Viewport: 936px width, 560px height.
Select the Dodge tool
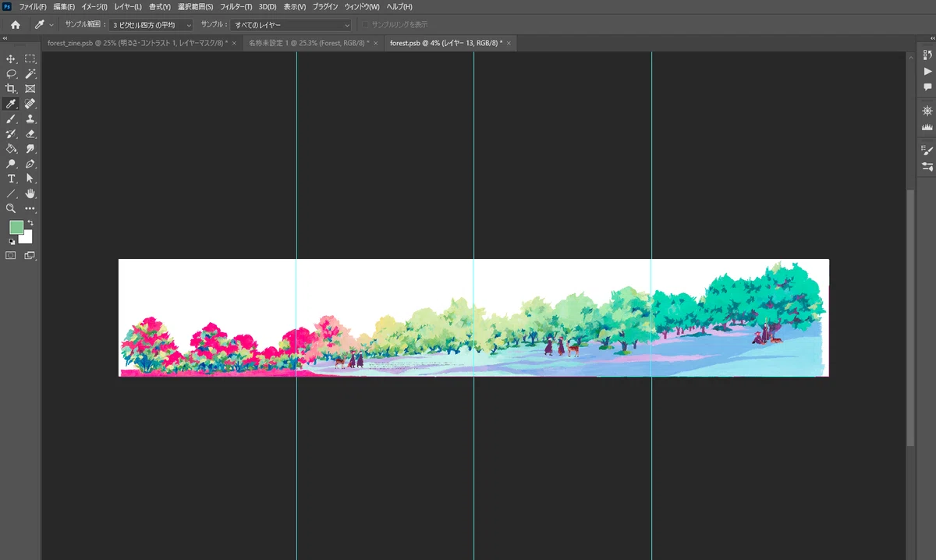11,164
